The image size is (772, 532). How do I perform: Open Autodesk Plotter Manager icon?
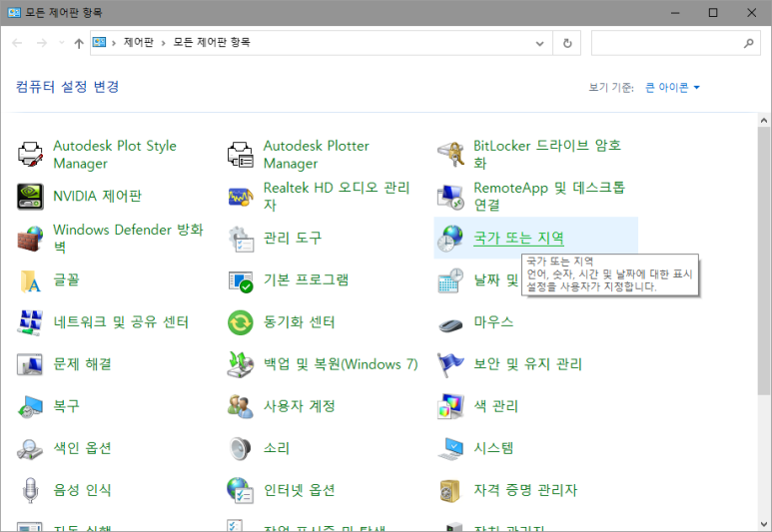(241, 155)
